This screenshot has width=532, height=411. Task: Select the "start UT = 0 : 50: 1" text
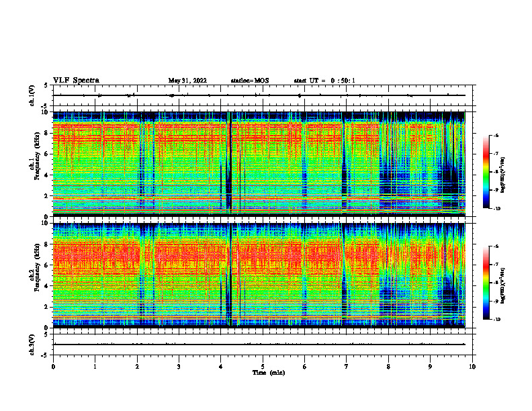pyautogui.click(x=324, y=81)
